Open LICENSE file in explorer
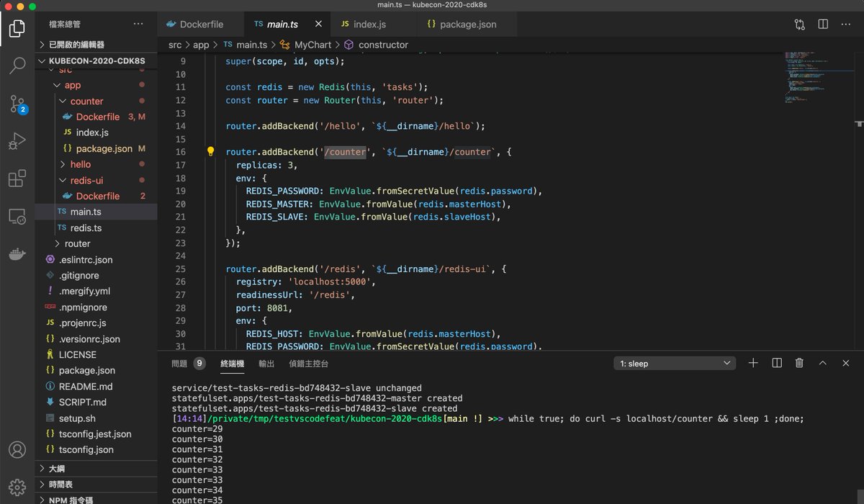 [x=96, y=354]
